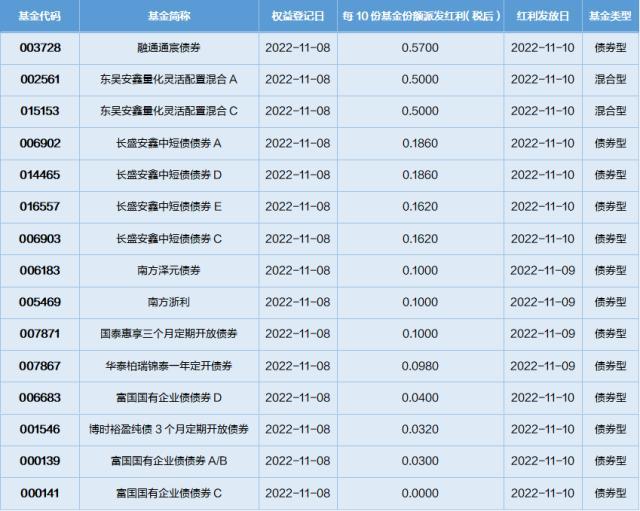Select the 基金类型 column header
The width and height of the screenshot is (640, 511).
pos(611,16)
